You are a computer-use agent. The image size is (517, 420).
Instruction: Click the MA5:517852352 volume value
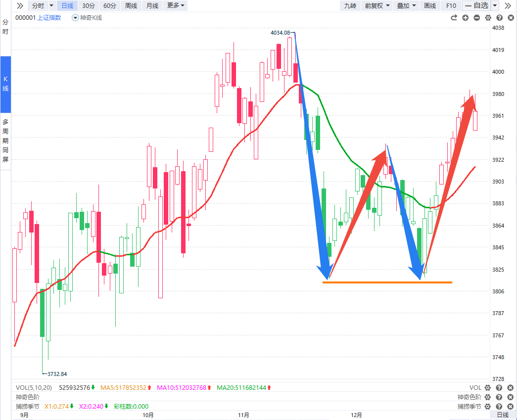(x=123, y=388)
